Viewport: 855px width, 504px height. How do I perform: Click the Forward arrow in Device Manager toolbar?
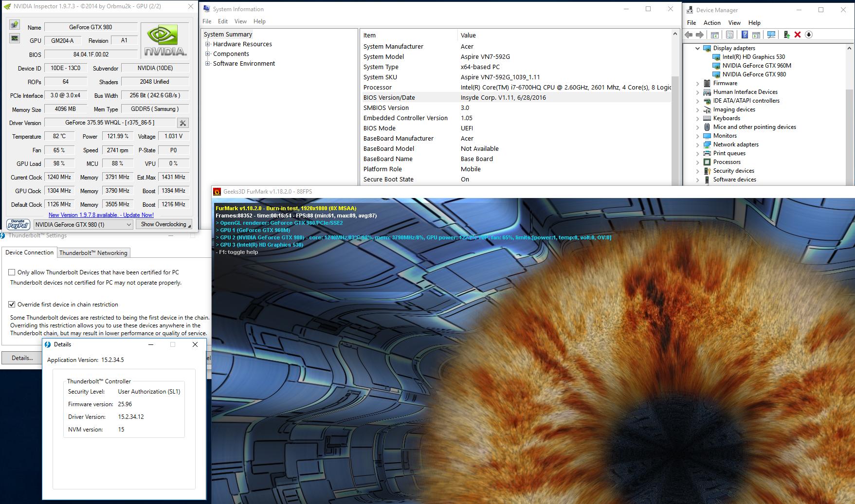700,35
